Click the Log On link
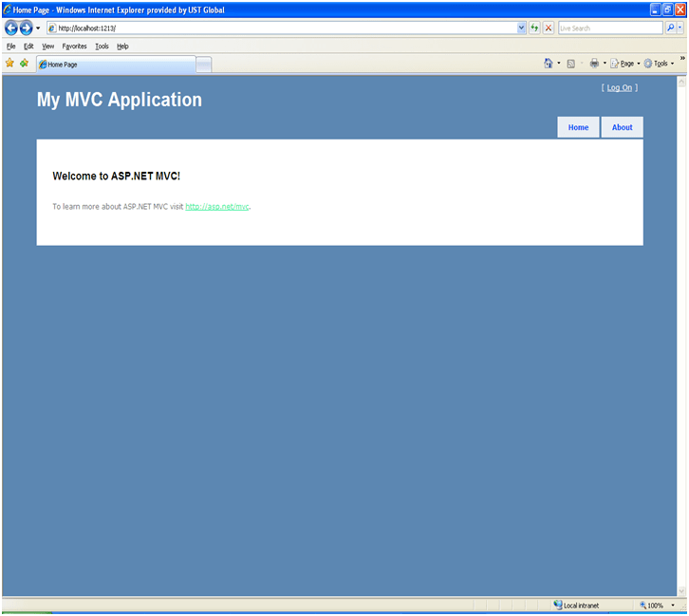Screen dimensions: 689x616 (619, 88)
